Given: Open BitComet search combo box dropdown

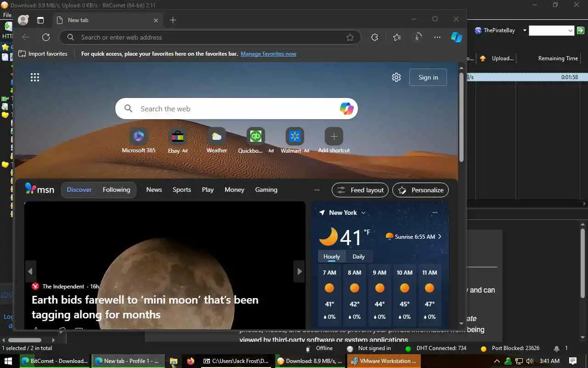Looking at the screenshot, I should [x=571, y=30].
